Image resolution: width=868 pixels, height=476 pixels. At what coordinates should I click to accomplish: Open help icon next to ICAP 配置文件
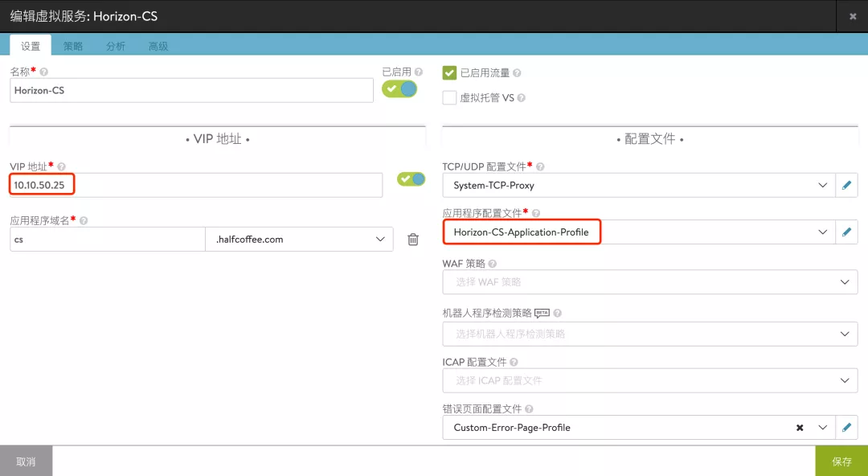tap(514, 362)
